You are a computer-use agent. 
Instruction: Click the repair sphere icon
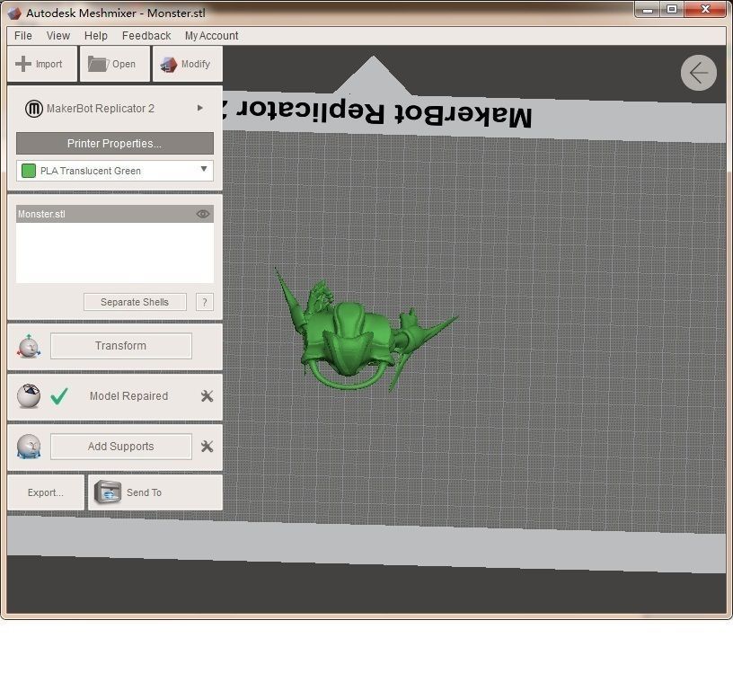(29, 396)
